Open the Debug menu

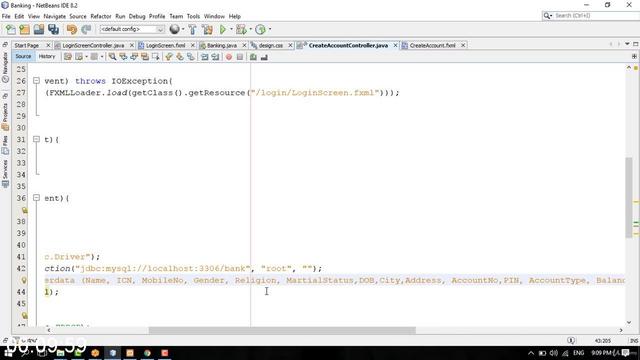(137, 16)
